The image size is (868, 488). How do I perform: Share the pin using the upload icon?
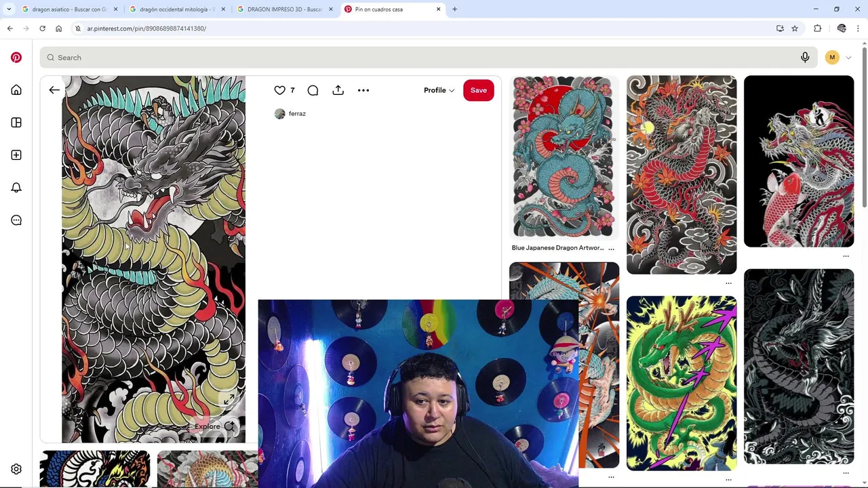click(338, 90)
